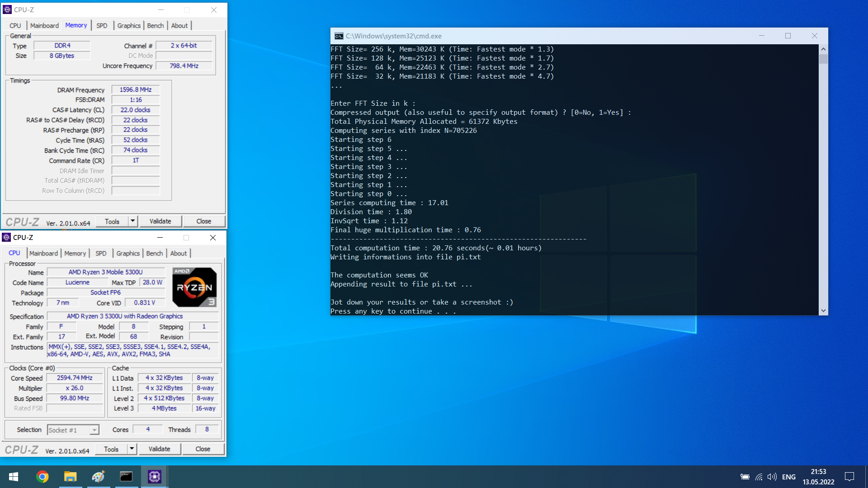Screen dimensions: 868x488
Task: Click Validate button in CPU window
Action: (160, 449)
